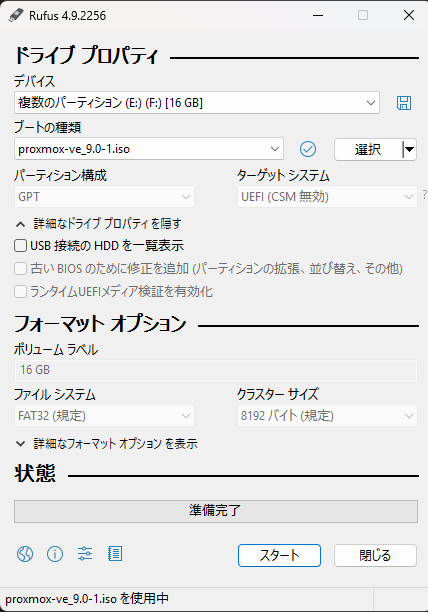The image size is (428, 612).
Task: Toggle ランタイムUEFIメディア検証を有効化 checkbox
Action: pyautogui.click(x=20, y=292)
